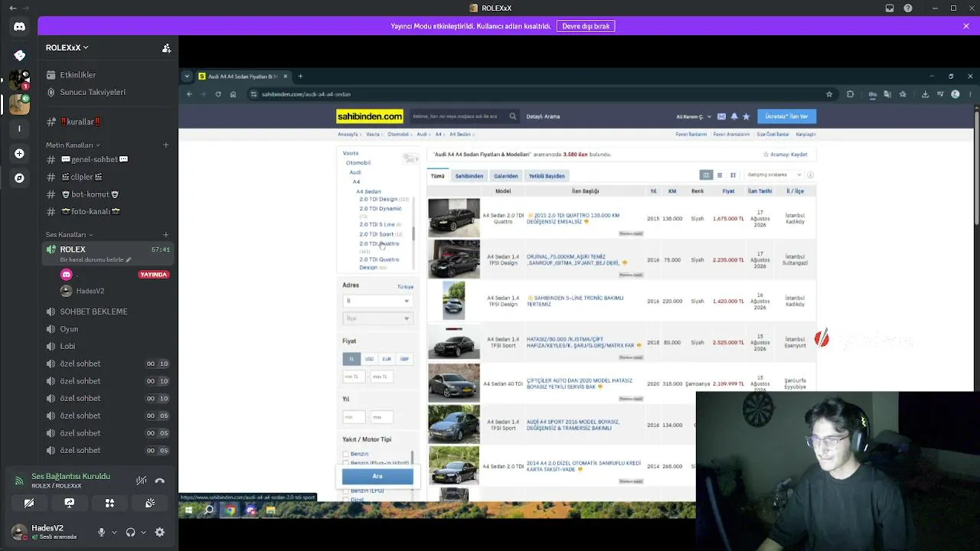Switch to the Sahibinden listings tab
Viewport: 980px width, 551px height.
coord(469,176)
